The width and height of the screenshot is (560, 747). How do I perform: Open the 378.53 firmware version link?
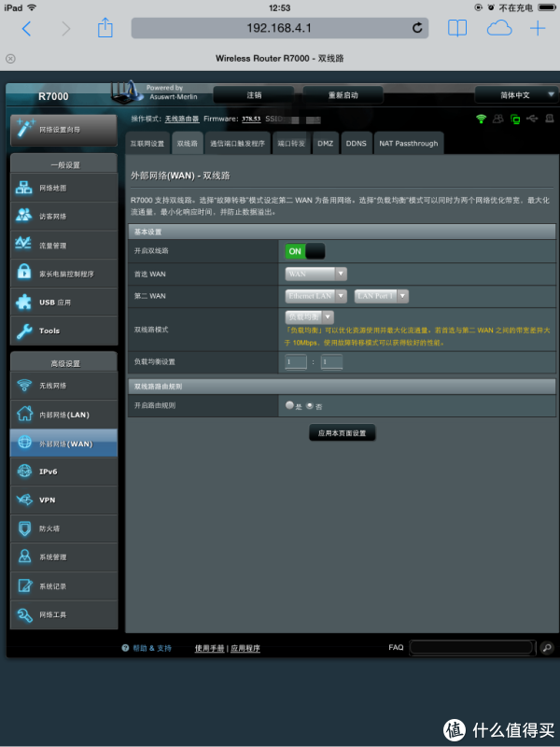pos(251,119)
